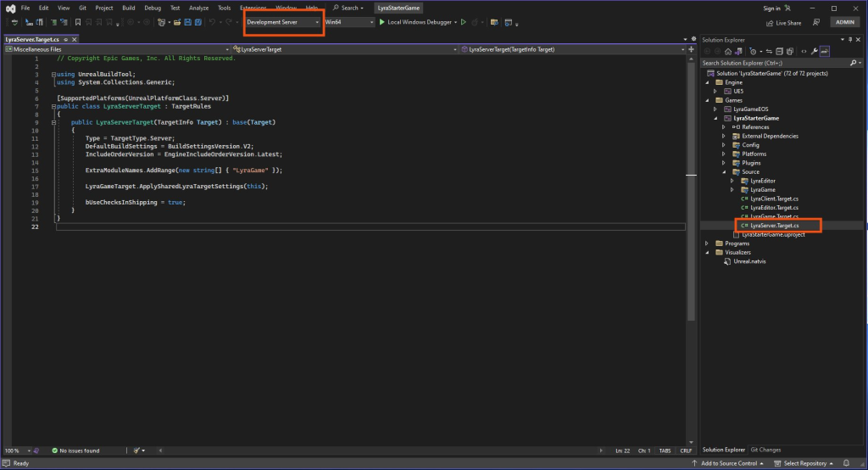Open the Build menu
The height and width of the screenshot is (470, 868).
tap(128, 8)
